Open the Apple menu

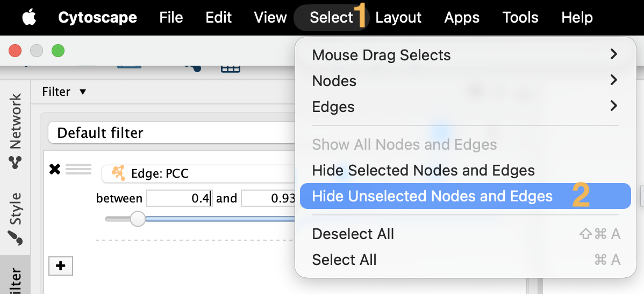(x=29, y=18)
